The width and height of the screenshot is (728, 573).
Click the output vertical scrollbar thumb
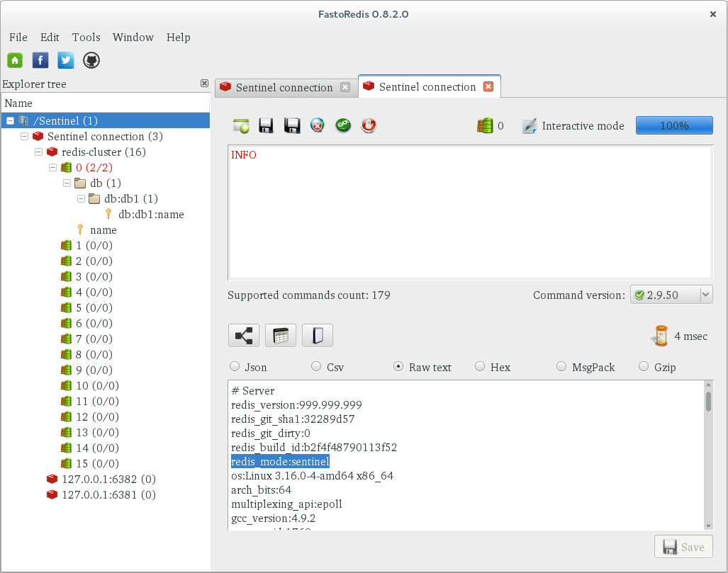(708, 402)
